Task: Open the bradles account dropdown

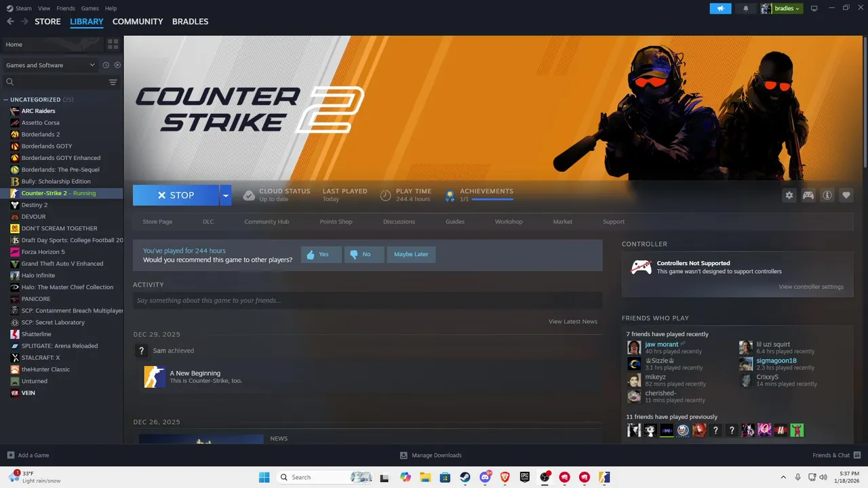Action: click(x=782, y=8)
